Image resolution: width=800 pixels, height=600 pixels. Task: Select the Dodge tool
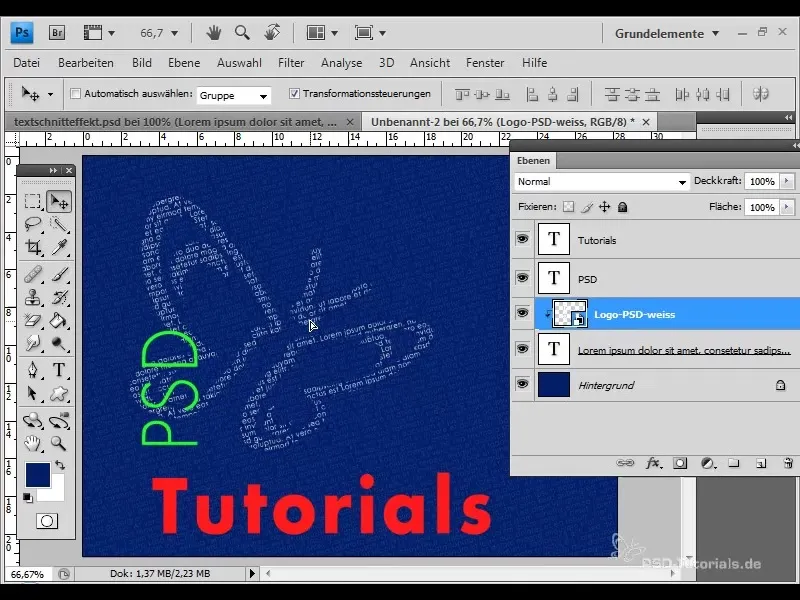coord(59,344)
